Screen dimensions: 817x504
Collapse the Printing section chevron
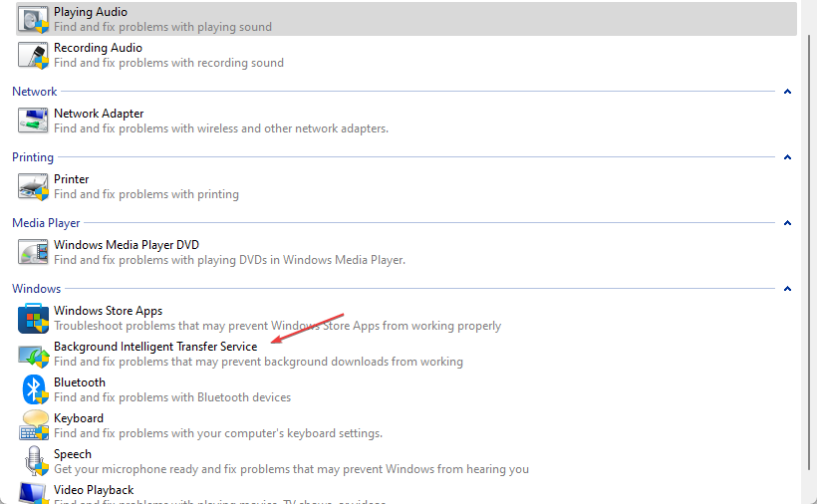pos(787,157)
